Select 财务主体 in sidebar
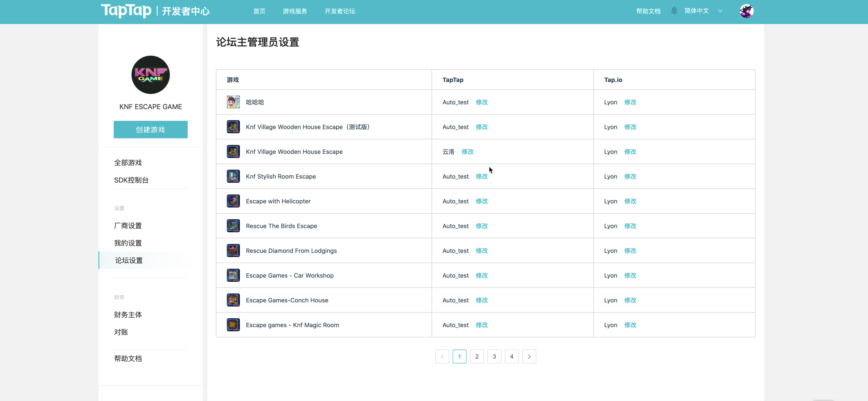This screenshot has width=868, height=401. coord(128,314)
